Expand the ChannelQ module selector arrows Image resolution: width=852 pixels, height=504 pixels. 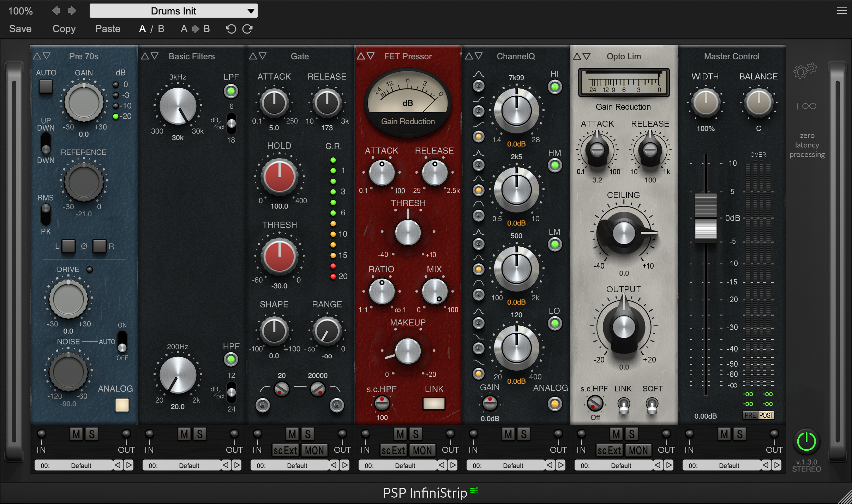point(474,56)
